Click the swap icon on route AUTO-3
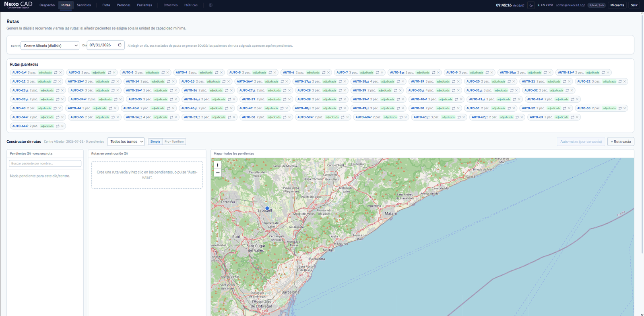 pyautogui.click(x=163, y=73)
